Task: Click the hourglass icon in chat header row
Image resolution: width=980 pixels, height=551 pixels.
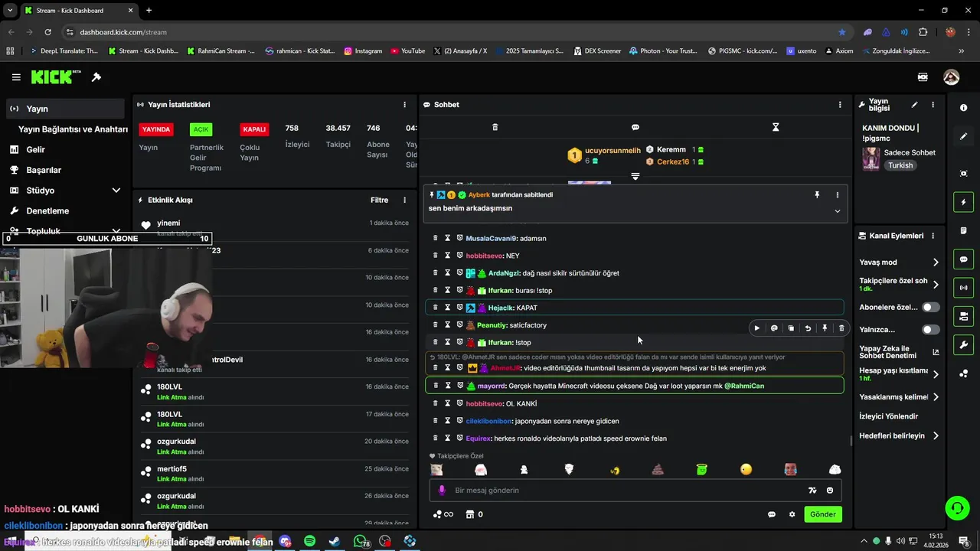Action: pyautogui.click(x=776, y=127)
